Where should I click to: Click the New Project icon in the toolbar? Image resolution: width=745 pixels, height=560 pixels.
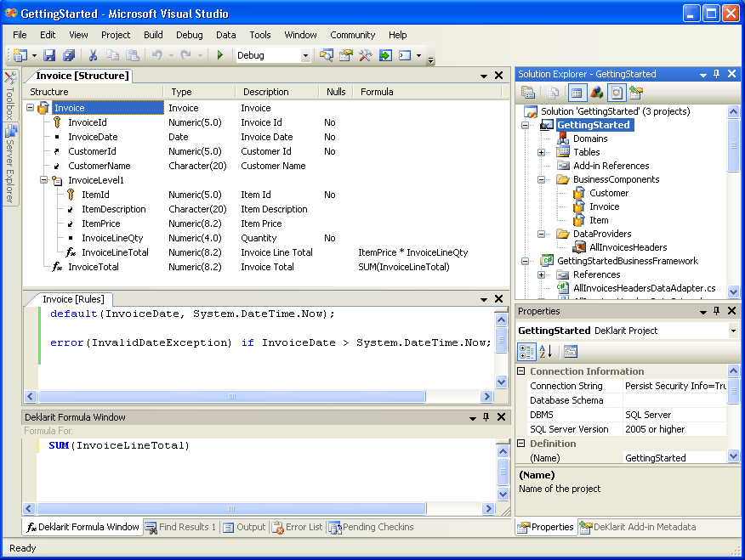(20, 55)
